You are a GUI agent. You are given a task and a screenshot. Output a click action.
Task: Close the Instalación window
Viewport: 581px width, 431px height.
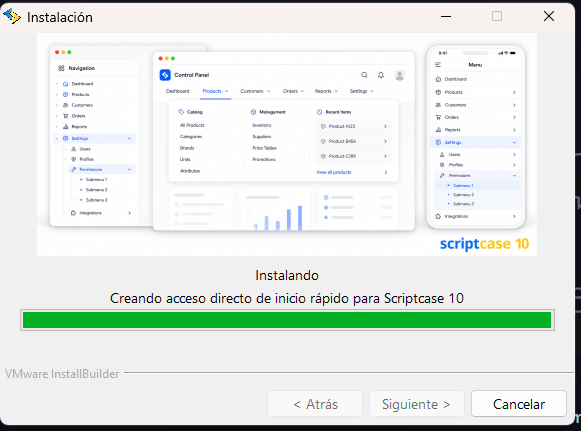549,16
